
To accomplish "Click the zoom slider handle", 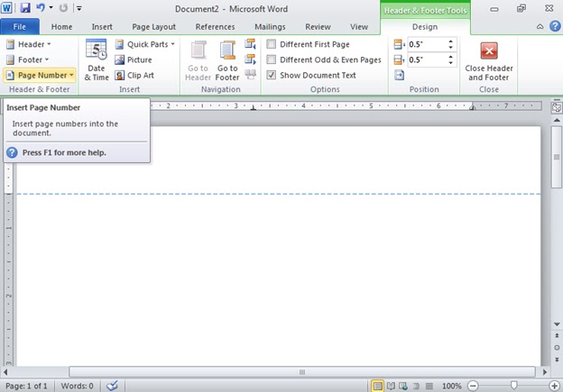I will click(x=513, y=386).
